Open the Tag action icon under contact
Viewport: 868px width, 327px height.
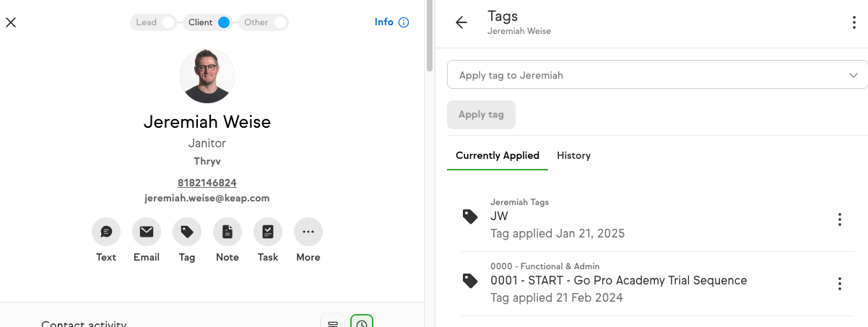(187, 232)
